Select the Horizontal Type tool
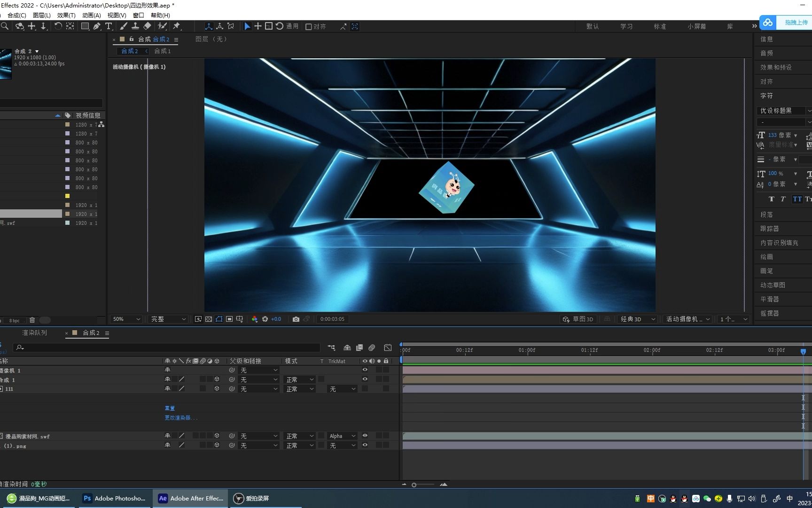This screenshot has width=812, height=508. 109,26
